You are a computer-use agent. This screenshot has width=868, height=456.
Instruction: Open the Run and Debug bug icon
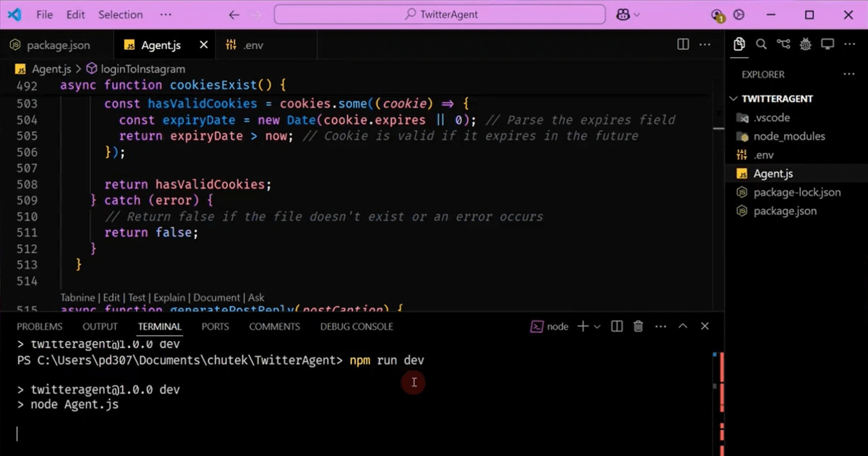point(806,44)
